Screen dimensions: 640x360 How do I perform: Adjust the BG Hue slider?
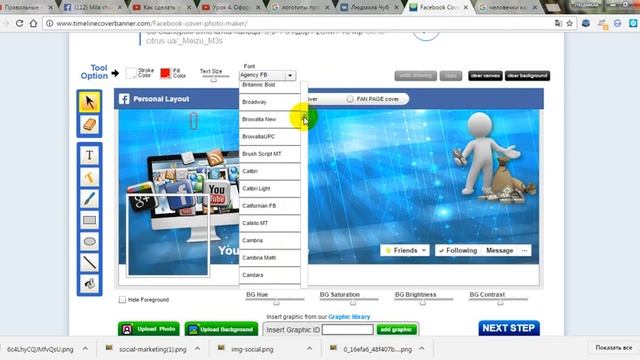click(x=275, y=301)
